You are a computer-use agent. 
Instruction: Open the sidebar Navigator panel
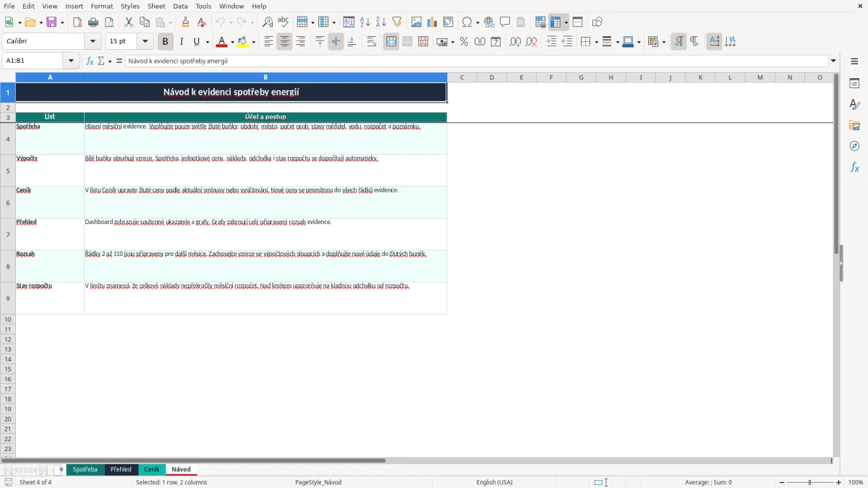pos(854,147)
